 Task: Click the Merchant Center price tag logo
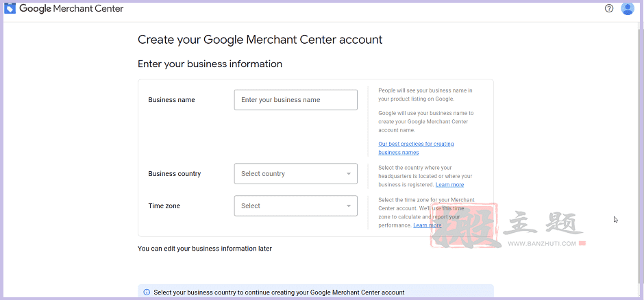(10, 8)
